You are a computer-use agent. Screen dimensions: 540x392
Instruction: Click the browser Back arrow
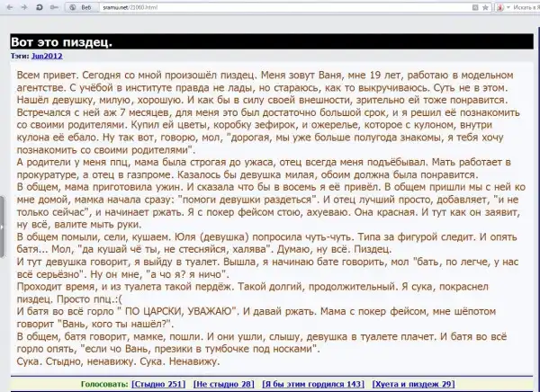coord(9,7)
